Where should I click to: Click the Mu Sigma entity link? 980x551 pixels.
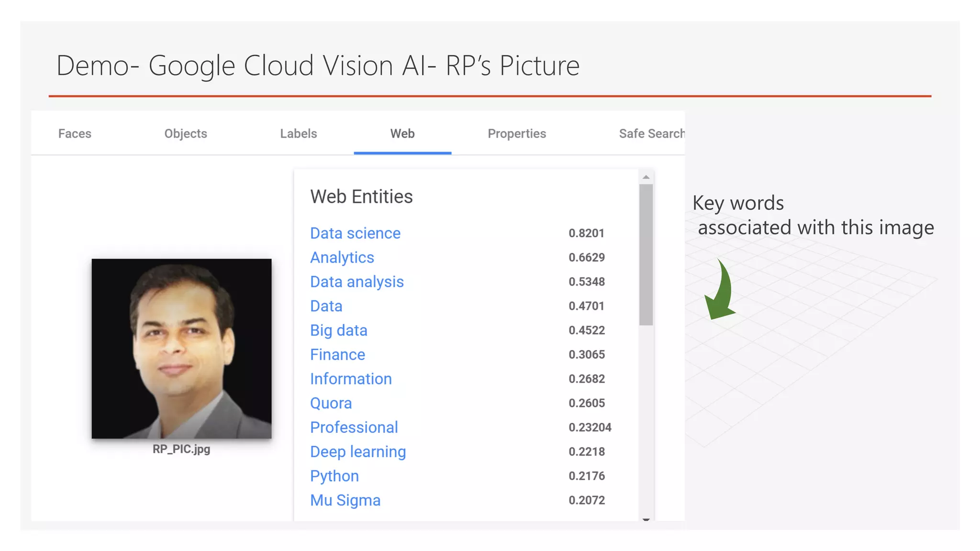345,500
